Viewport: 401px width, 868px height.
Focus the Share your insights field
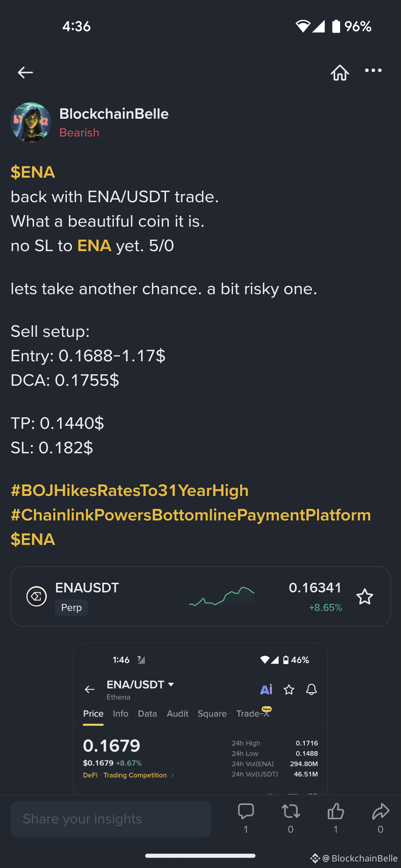point(111,819)
